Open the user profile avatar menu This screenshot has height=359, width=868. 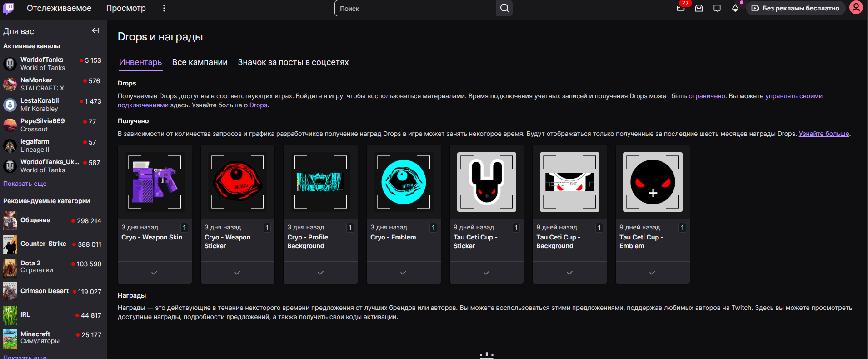[856, 8]
